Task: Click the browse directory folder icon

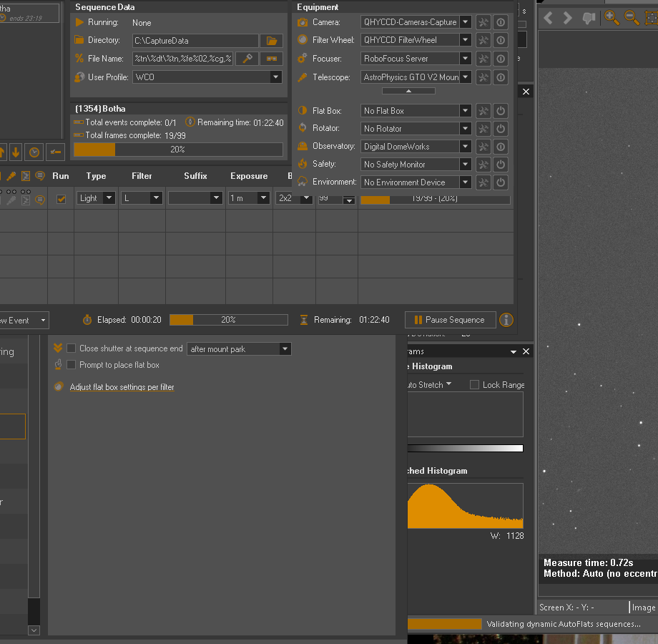Action: point(271,41)
